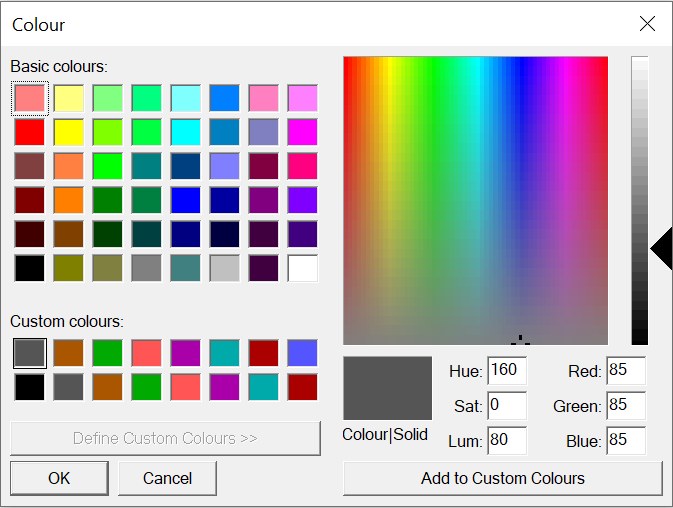673x508 pixels.
Task: Select the pure red basic swatch
Action: coord(30,132)
